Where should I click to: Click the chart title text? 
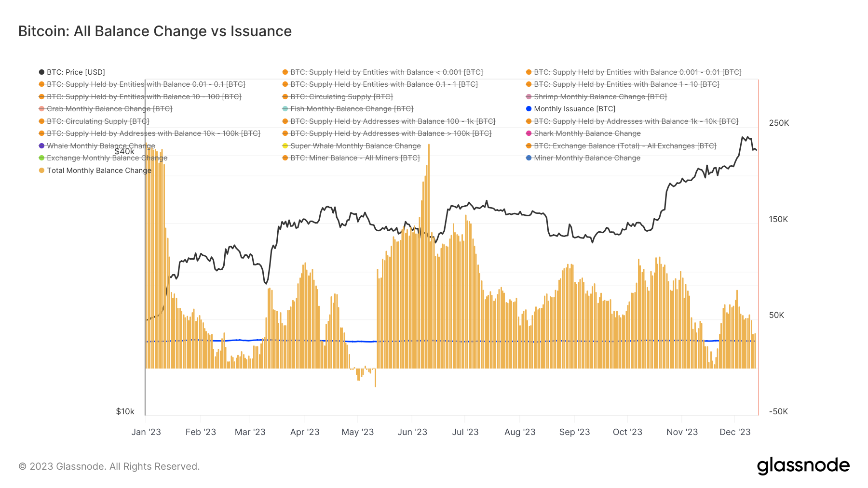(155, 31)
